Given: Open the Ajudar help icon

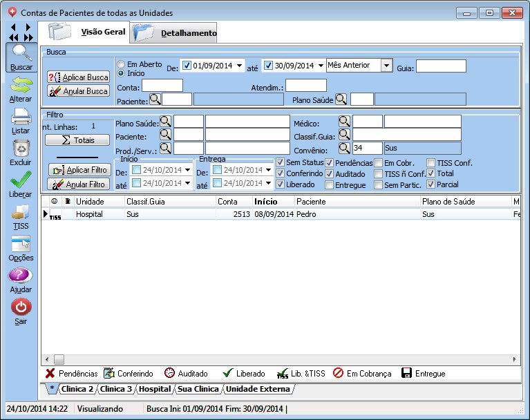Looking at the screenshot, I should tap(21, 276).
